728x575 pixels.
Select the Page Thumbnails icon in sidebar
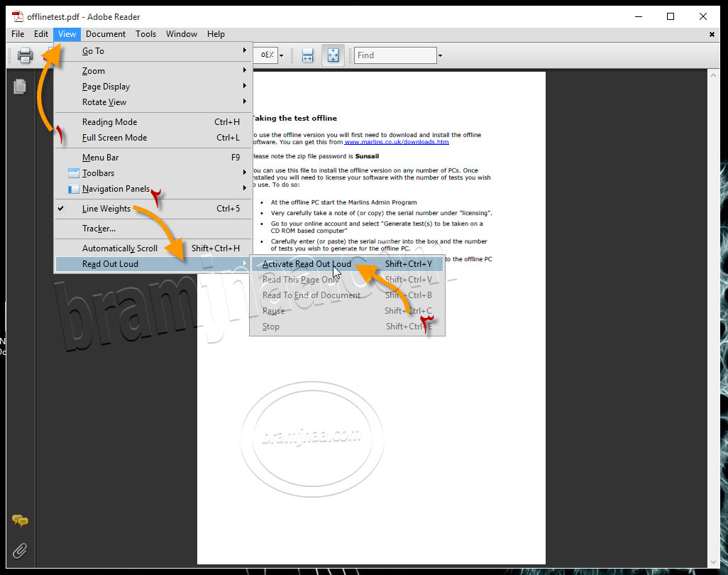19,87
